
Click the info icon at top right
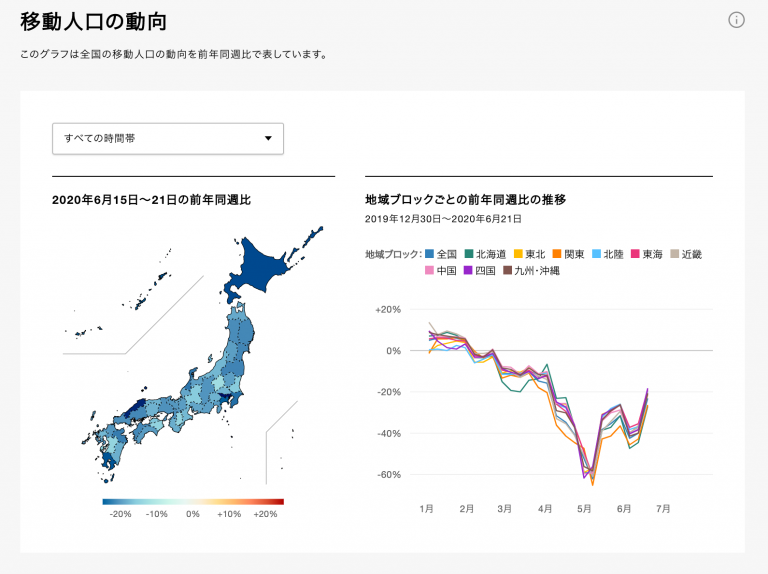736,20
